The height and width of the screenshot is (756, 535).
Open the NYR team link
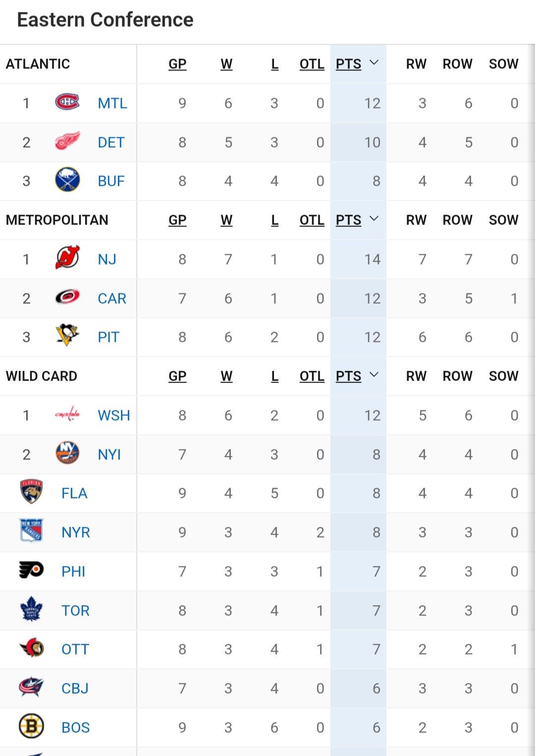76,532
